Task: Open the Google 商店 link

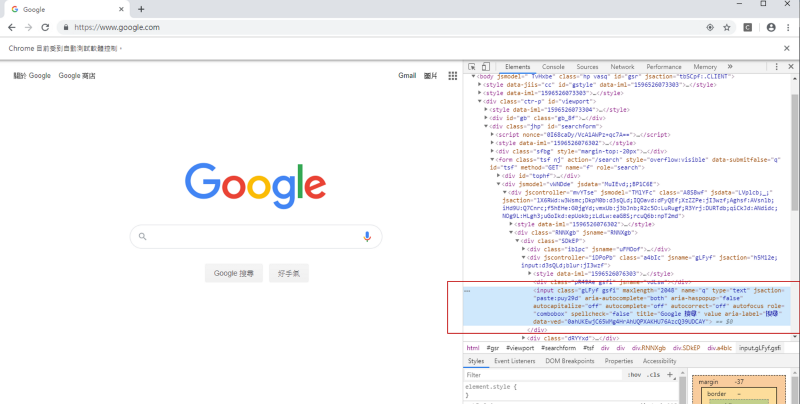Action: (77, 76)
